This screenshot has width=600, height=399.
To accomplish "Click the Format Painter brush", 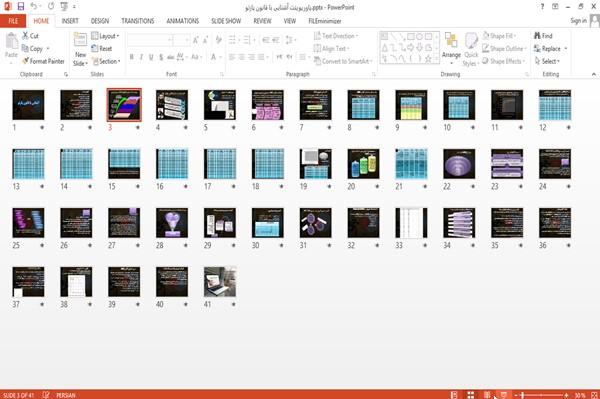I will click(x=25, y=61).
